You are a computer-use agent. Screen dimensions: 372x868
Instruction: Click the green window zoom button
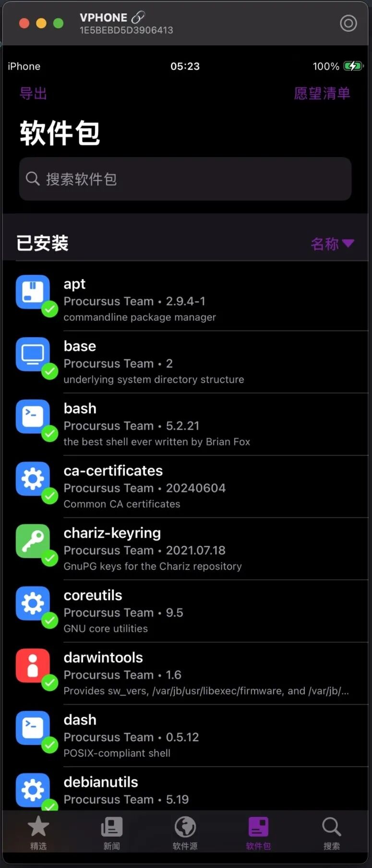point(58,23)
